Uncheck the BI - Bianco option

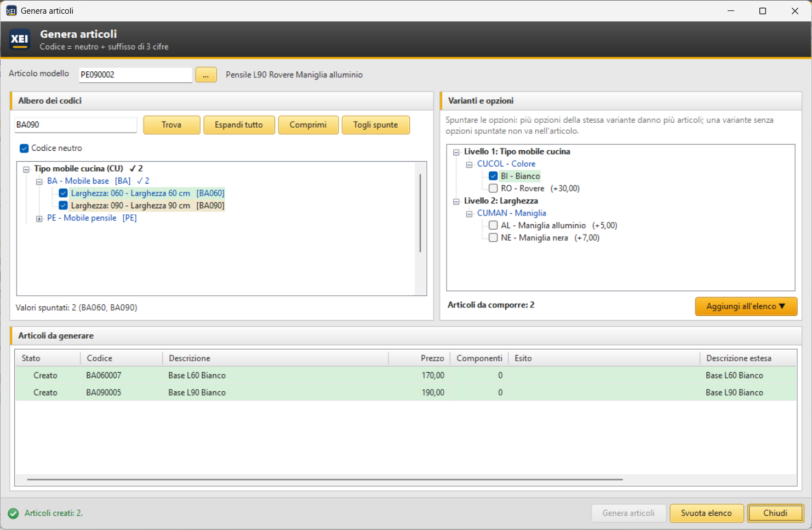click(x=493, y=176)
